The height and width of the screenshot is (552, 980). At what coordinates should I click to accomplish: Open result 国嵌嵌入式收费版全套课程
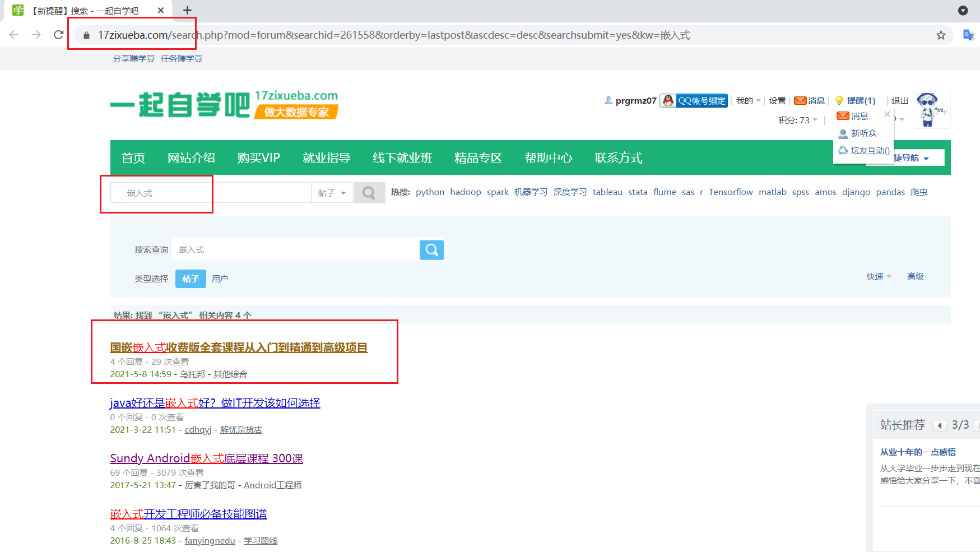[x=239, y=347]
